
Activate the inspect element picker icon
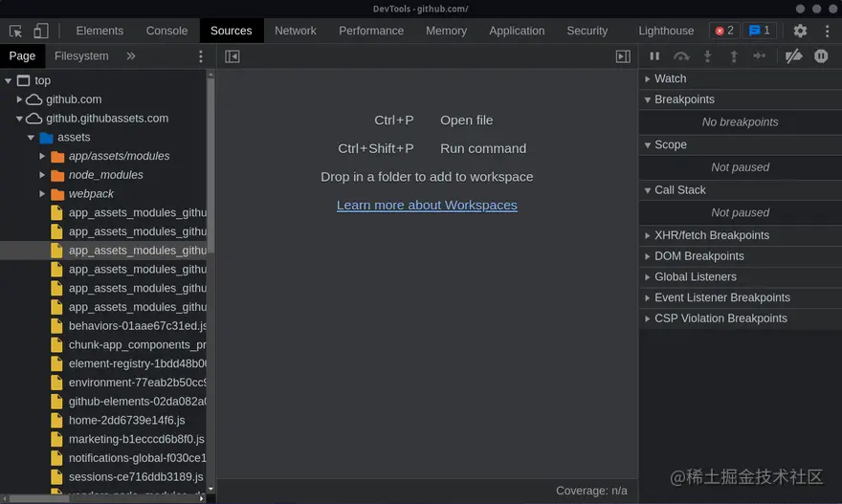pos(15,31)
